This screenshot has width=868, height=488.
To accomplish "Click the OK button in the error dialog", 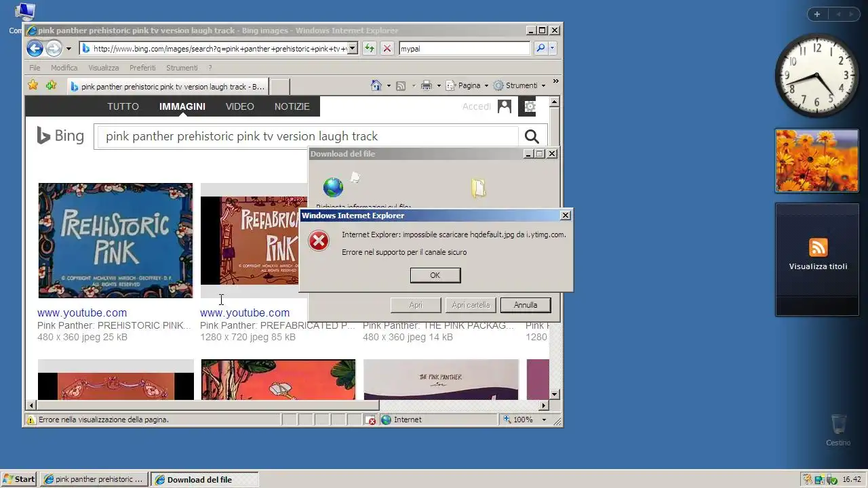I will 435,275.
